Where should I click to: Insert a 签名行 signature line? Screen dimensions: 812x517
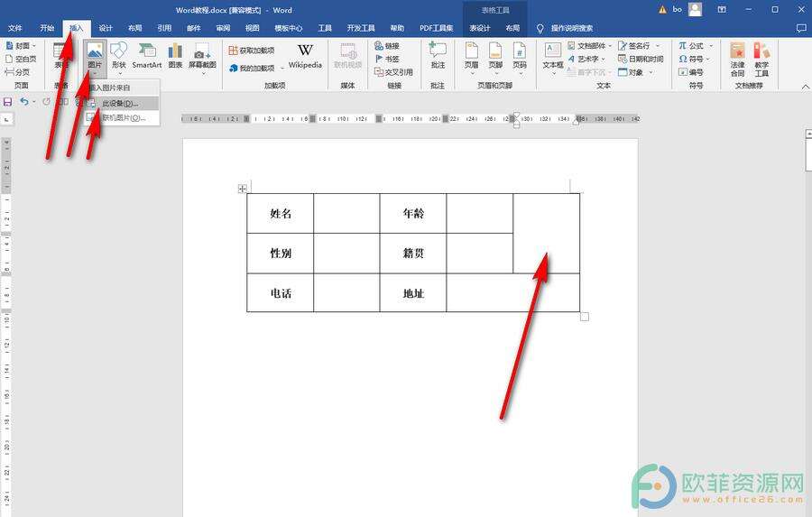click(639, 46)
